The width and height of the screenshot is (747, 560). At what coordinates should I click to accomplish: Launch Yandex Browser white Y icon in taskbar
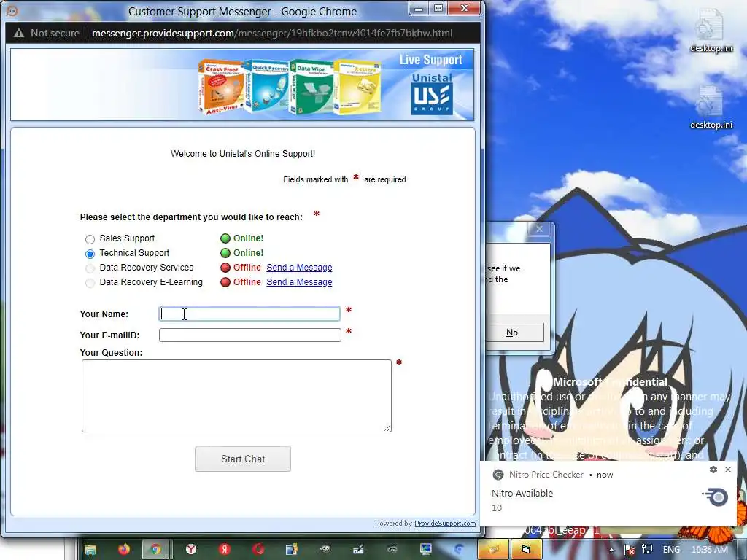[191, 550]
